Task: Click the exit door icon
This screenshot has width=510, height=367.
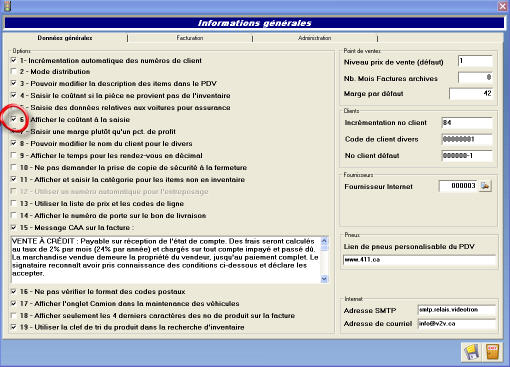Action: pos(492,352)
